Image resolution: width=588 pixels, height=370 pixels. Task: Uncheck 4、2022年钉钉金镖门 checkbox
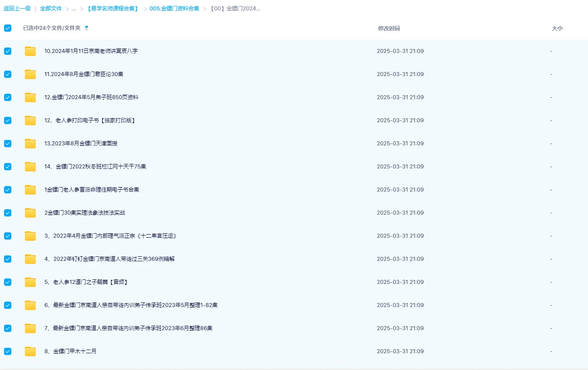tap(8, 259)
